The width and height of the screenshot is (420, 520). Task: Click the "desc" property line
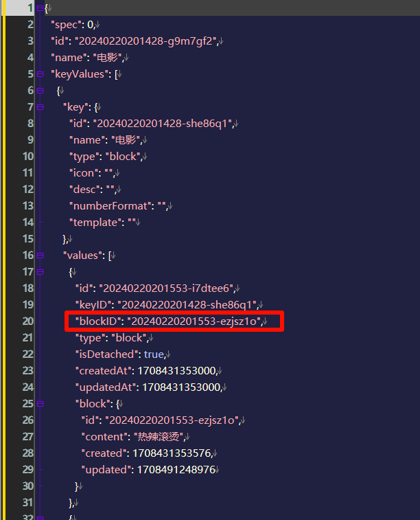(93, 190)
